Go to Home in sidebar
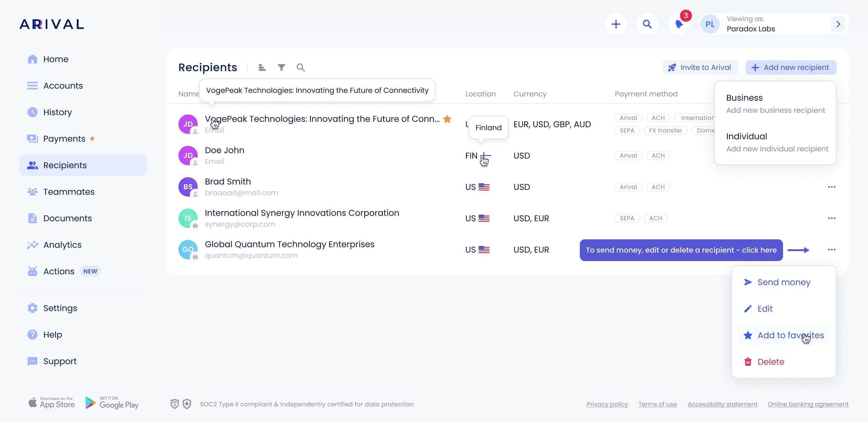This screenshot has height=422, width=868. [x=83, y=59]
